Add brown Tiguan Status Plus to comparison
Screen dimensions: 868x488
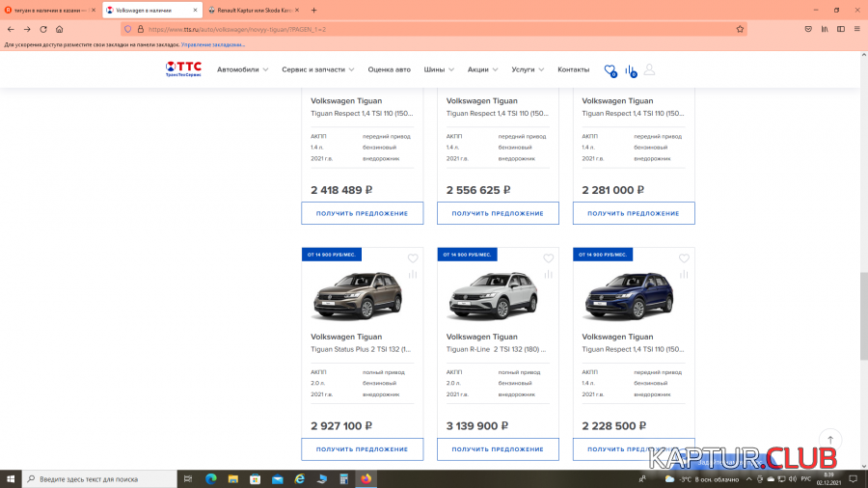(413, 275)
